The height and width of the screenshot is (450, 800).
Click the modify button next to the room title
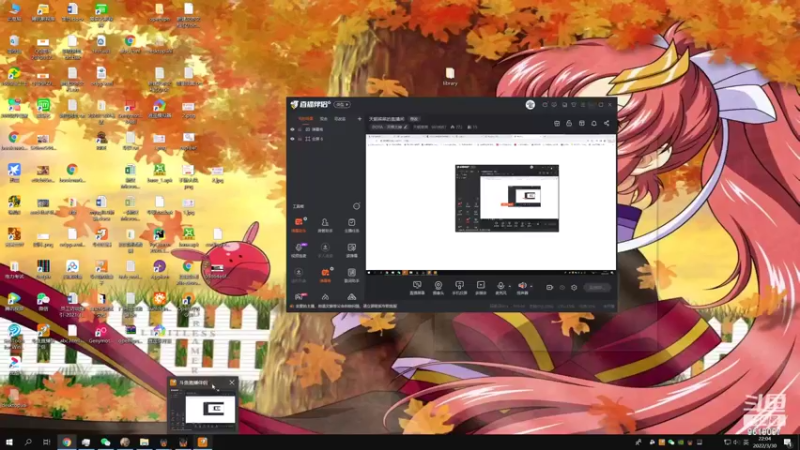pyautogui.click(x=414, y=119)
